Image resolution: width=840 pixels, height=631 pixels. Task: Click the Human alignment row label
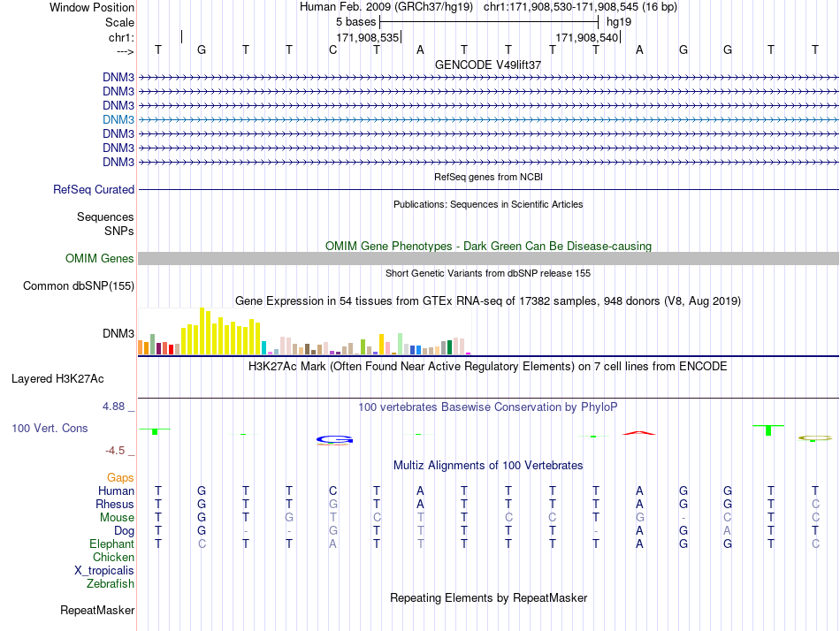pyautogui.click(x=116, y=490)
